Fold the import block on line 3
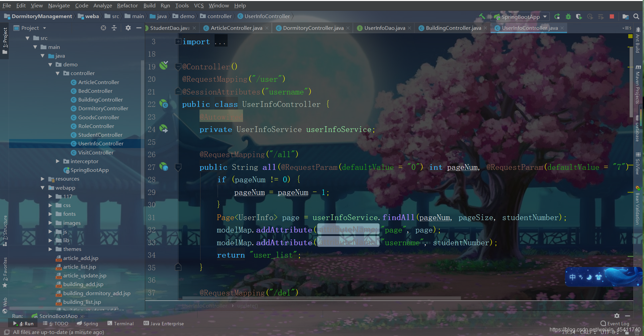 [178, 42]
